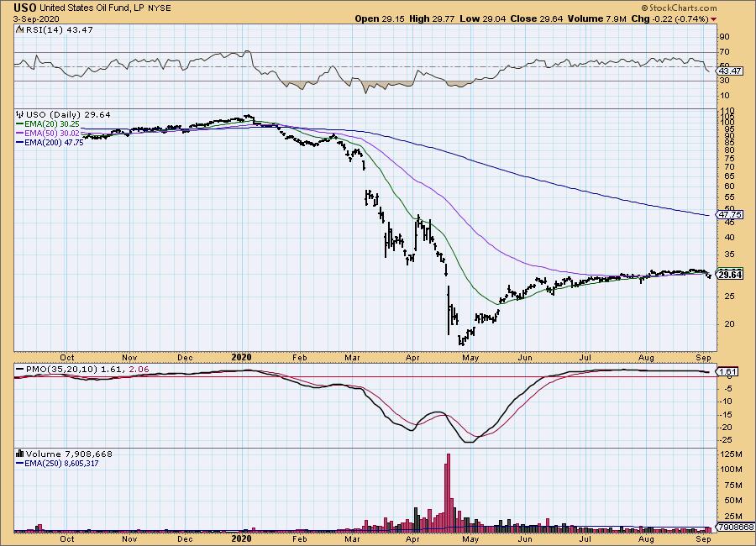Click the Jul label under the volume panel
The image size is (756, 546).
tap(585, 538)
